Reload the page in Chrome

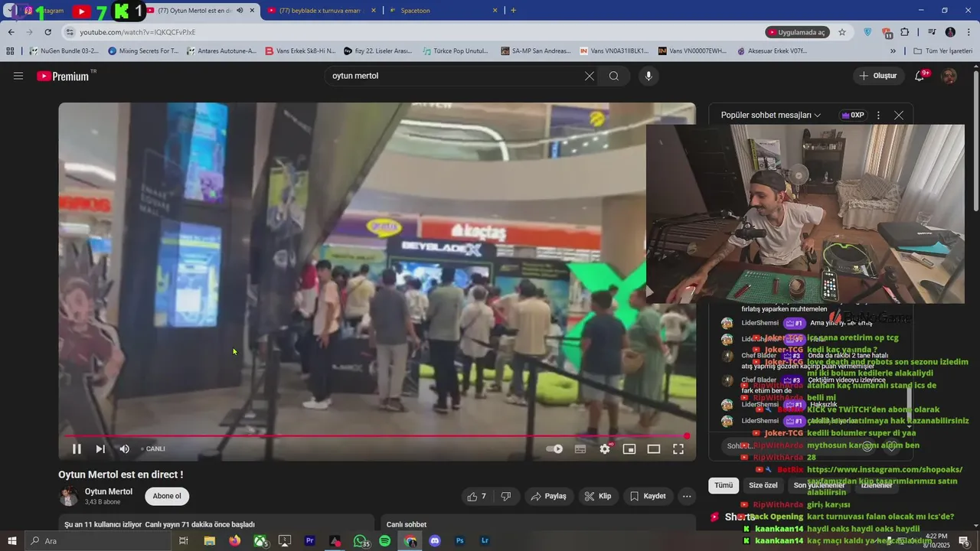[x=48, y=32]
